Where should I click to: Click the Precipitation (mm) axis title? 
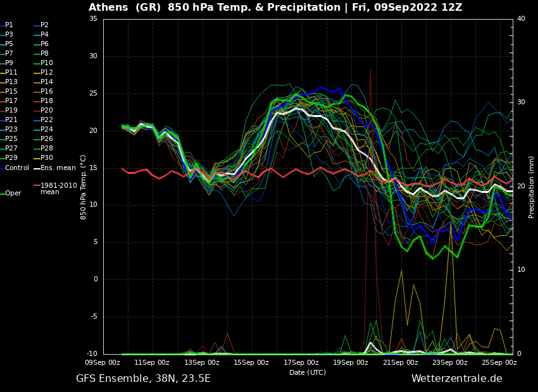pyautogui.click(x=532, y=187)
